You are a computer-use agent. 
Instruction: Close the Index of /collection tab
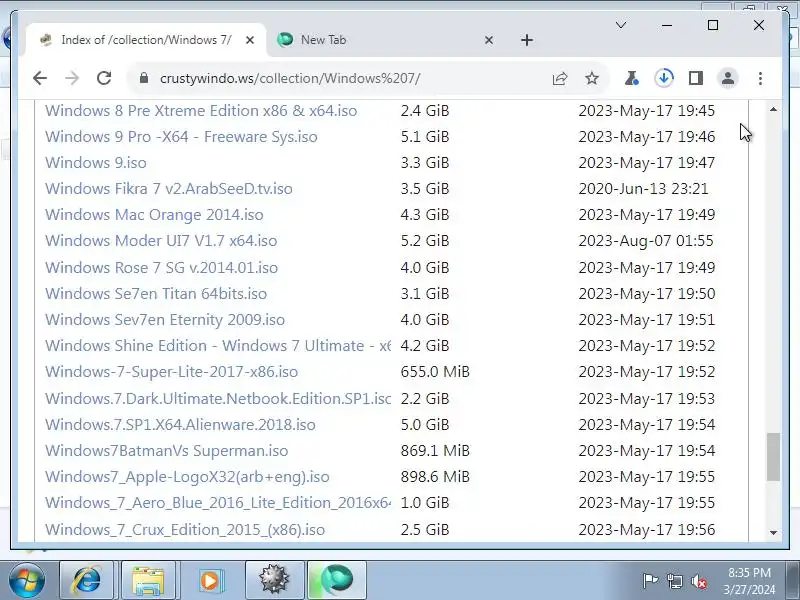pos(249,40)
